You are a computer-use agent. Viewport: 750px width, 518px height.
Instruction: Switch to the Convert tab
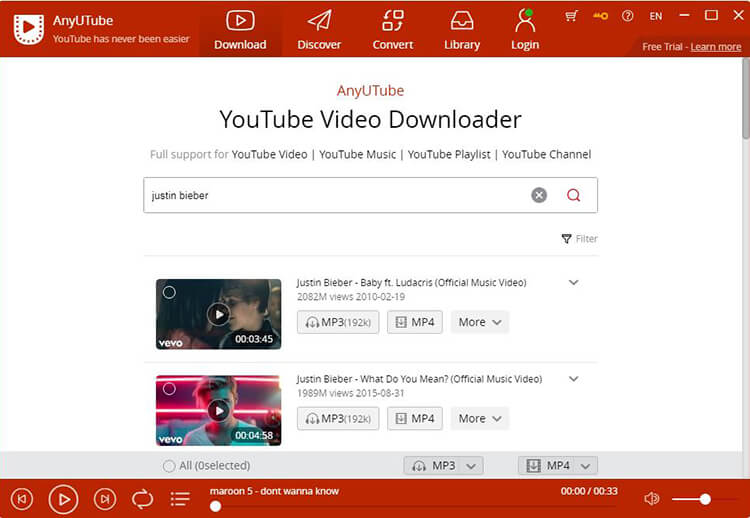coord(393,30)
